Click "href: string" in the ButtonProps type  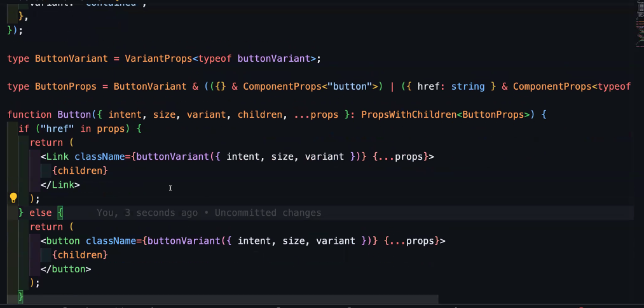click(451, 87)
